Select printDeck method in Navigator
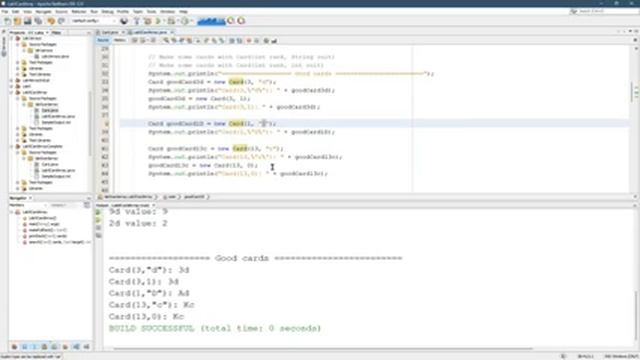Screen dimensions: 640x360 [47, 236]
